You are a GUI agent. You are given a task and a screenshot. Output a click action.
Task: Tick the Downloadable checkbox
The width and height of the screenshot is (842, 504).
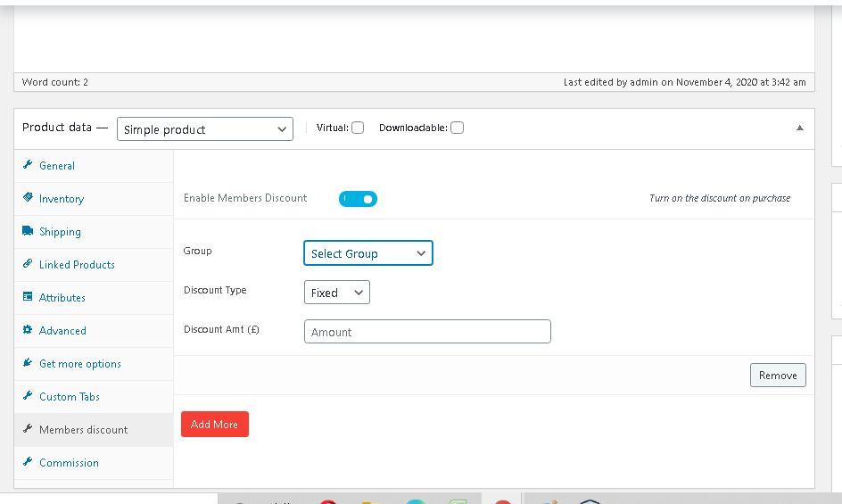[x=457, y=128]
